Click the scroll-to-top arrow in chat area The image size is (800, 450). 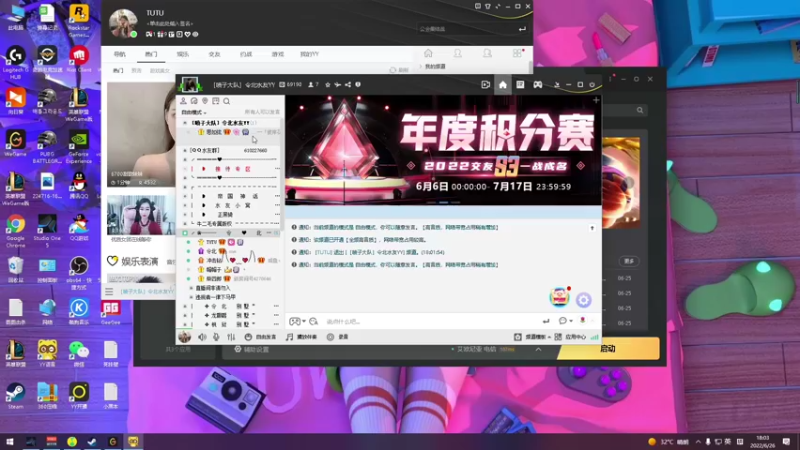pyautogui.click(x=592, y=228)
